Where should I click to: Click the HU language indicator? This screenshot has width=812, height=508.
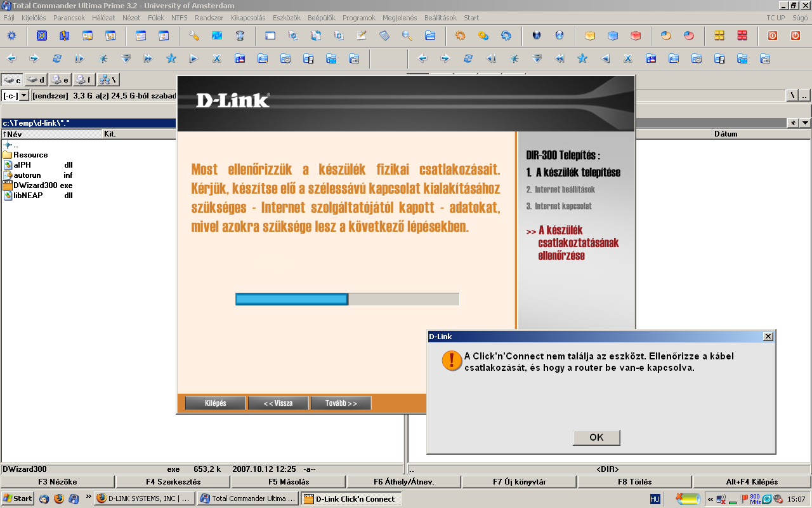(655, 499)
